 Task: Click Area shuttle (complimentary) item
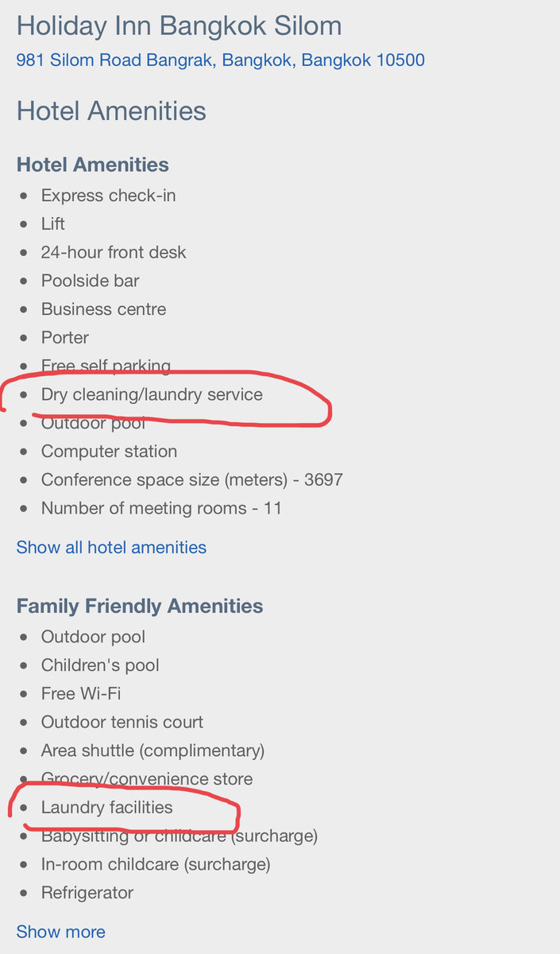point(153,750)
